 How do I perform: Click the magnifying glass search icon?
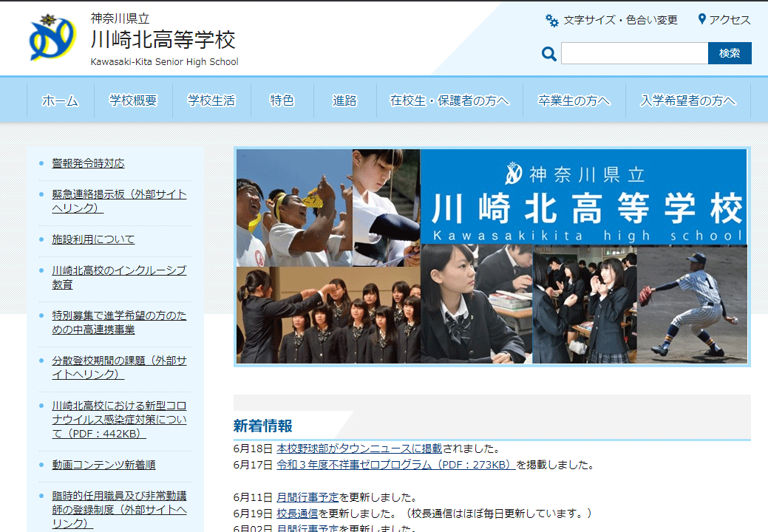click(x=549, y=54)
